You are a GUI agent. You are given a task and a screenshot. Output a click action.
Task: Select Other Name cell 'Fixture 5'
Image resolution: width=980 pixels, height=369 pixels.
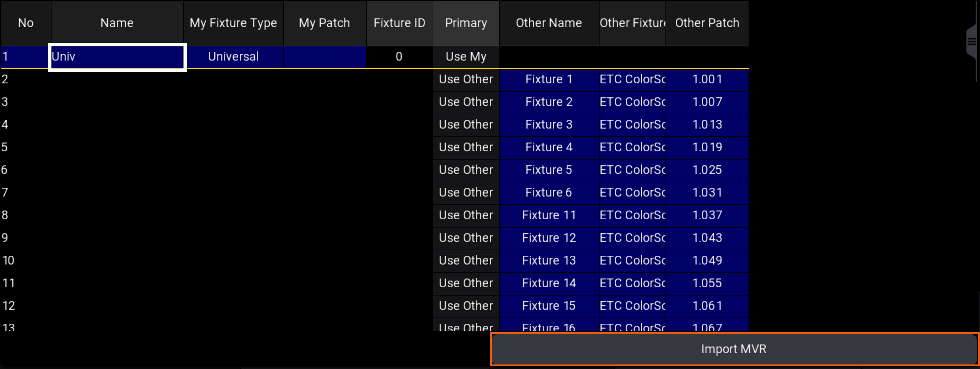coord(549,170)
